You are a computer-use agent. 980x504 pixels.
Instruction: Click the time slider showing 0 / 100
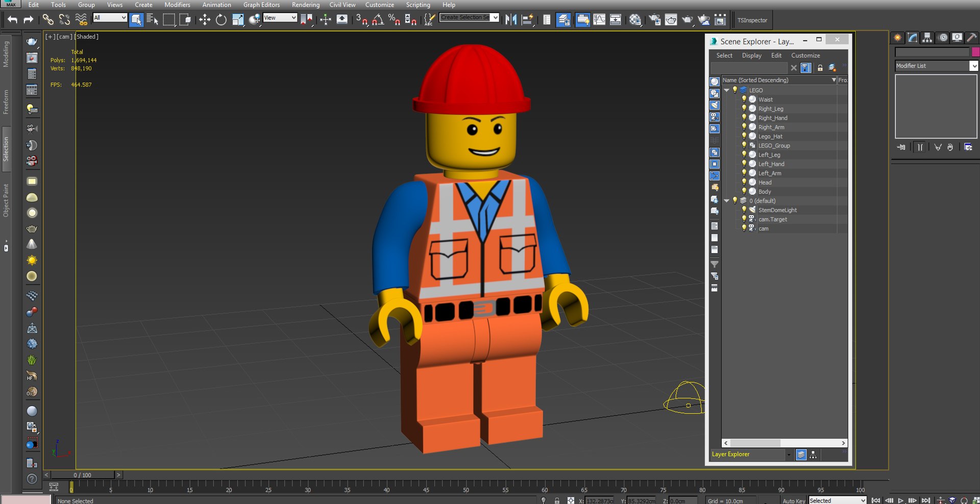click(x=82, y=475)
